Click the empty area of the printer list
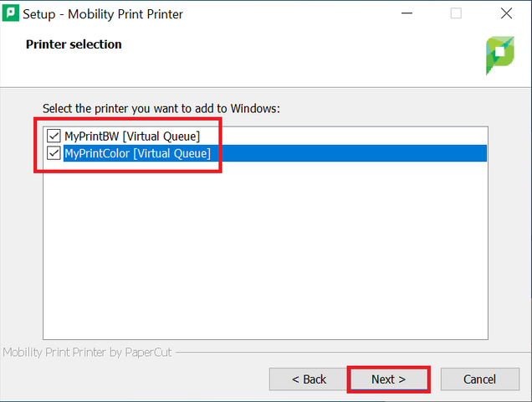Screen dimensions: 532x402 coord(265,250)
